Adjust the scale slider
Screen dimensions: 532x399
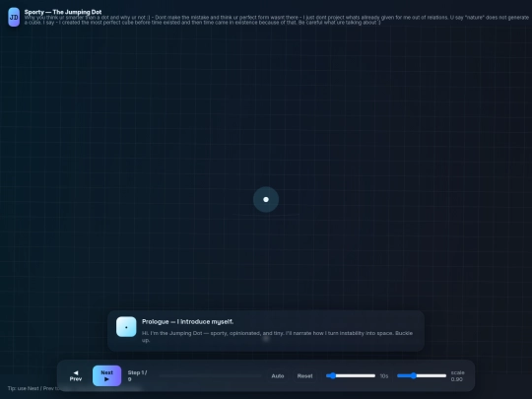(422, 375)
